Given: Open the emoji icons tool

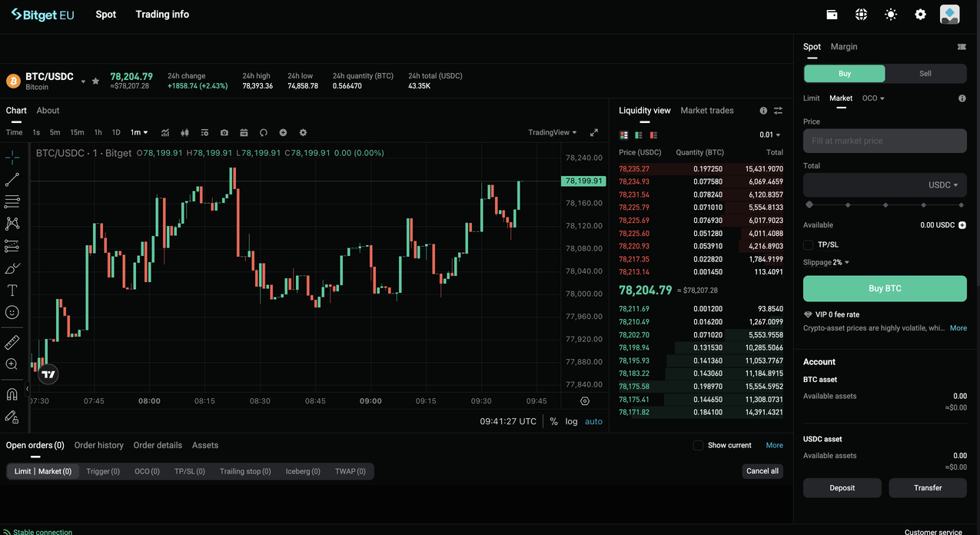Looking at the screenshot, I should tap(12, 312).
